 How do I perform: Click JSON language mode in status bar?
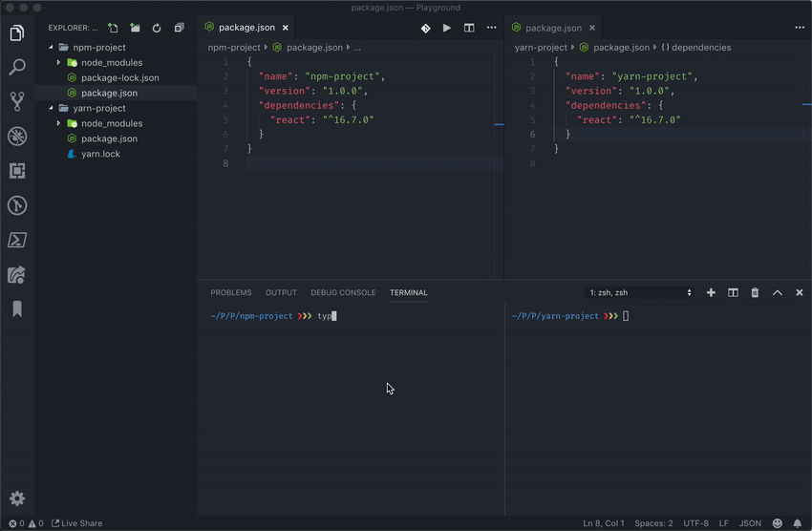(750, 523)
